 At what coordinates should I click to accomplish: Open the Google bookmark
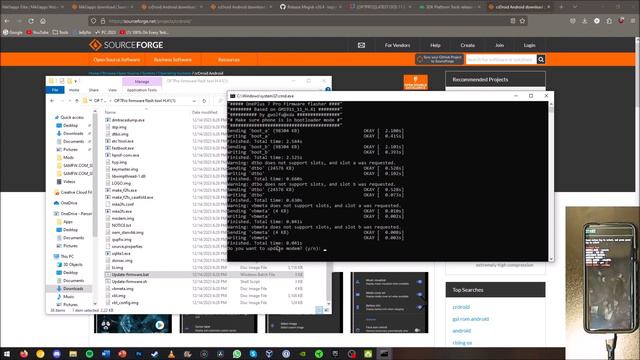[x=13, y=32]
